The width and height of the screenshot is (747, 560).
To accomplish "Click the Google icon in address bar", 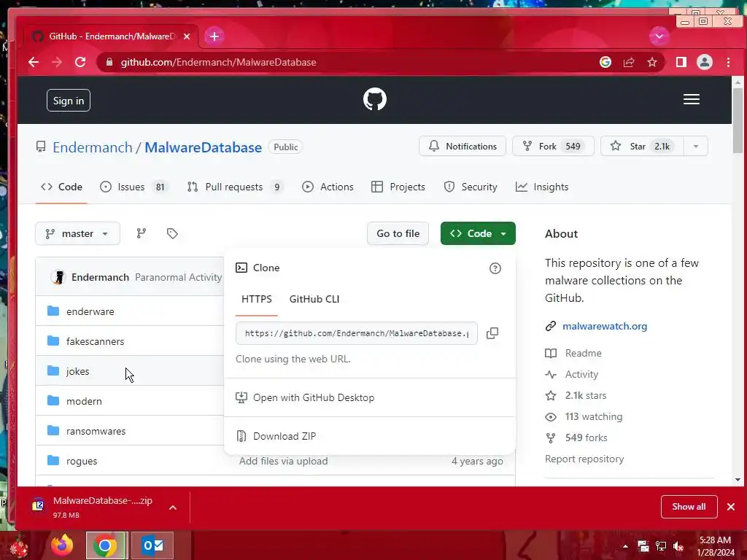I will click(x=605, y=62).
